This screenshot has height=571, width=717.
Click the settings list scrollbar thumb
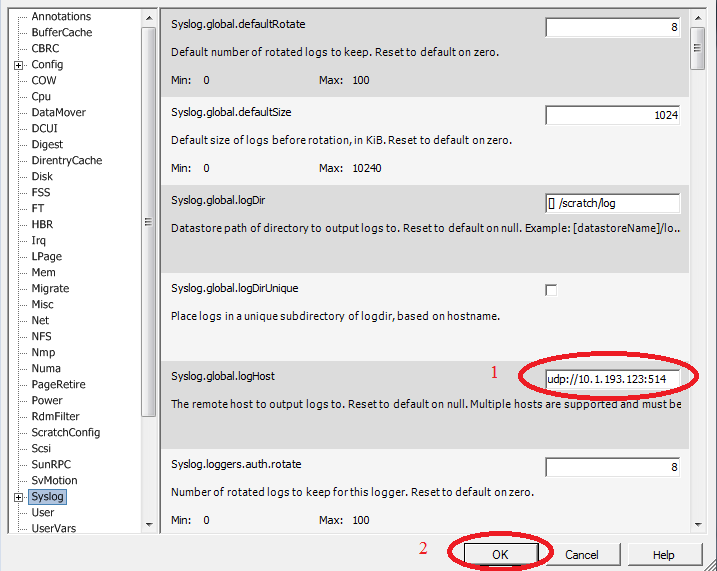pos(698,48)
